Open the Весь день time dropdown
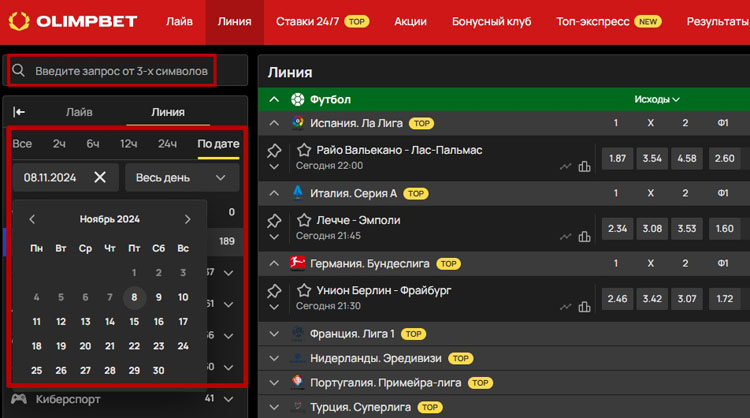Screen dimensions: 750x418 [x=182, y=177]
